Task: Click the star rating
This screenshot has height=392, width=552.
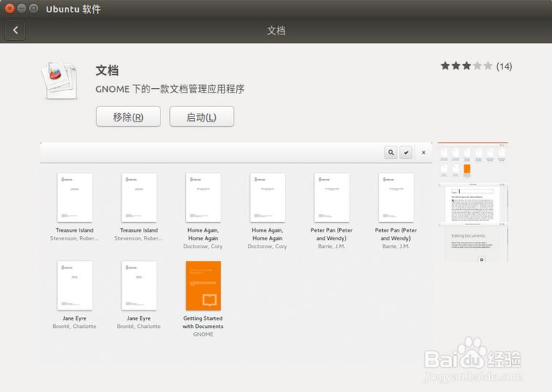Action: 466,66
